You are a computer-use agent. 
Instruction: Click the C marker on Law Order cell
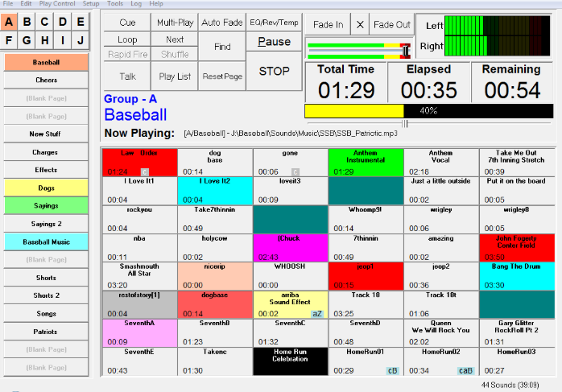click(144, 172)
